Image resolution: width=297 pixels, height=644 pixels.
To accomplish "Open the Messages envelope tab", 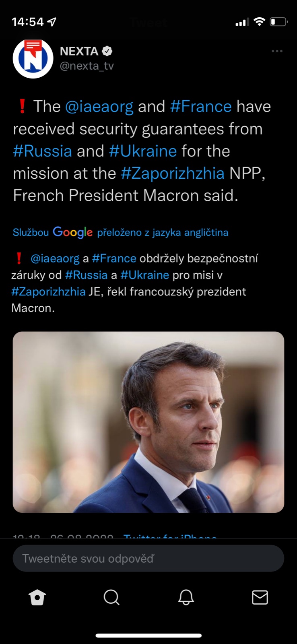I will 260,598.
